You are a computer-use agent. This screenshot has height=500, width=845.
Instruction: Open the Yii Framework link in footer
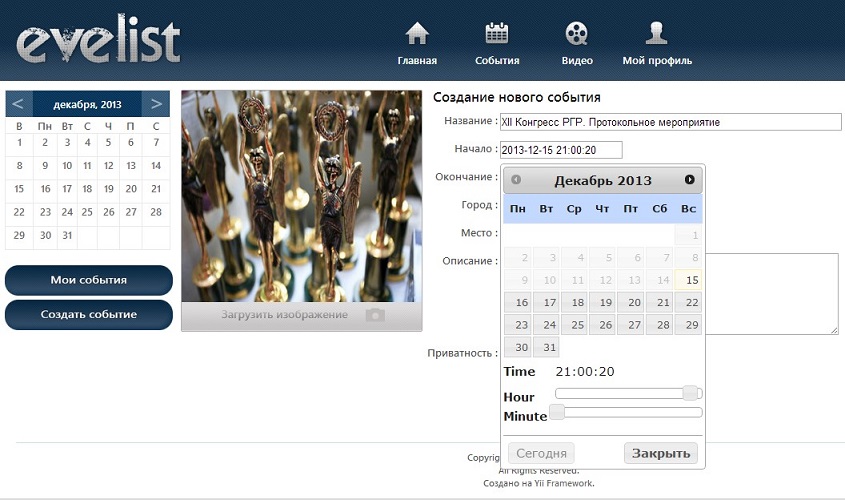click(564, 483)
